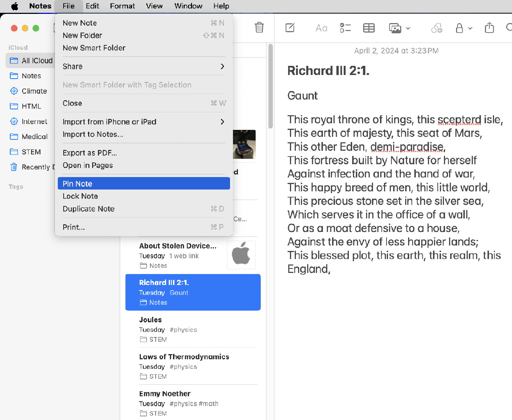Image resolution: width=512 pixels, height=420 pixels.
Task: Click the notes list scrollbar
Action: pos(271,86)
